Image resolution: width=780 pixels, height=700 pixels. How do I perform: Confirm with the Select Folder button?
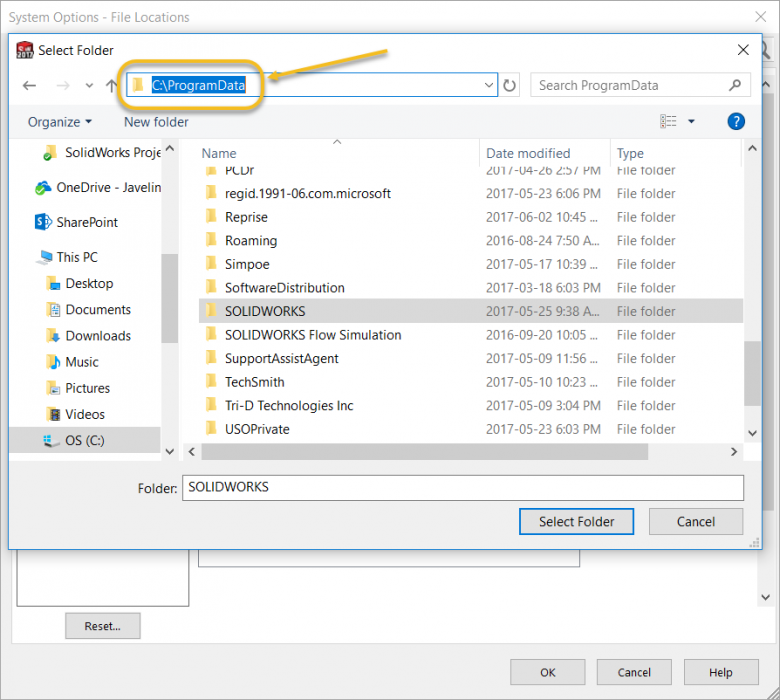tap(576, 521)
